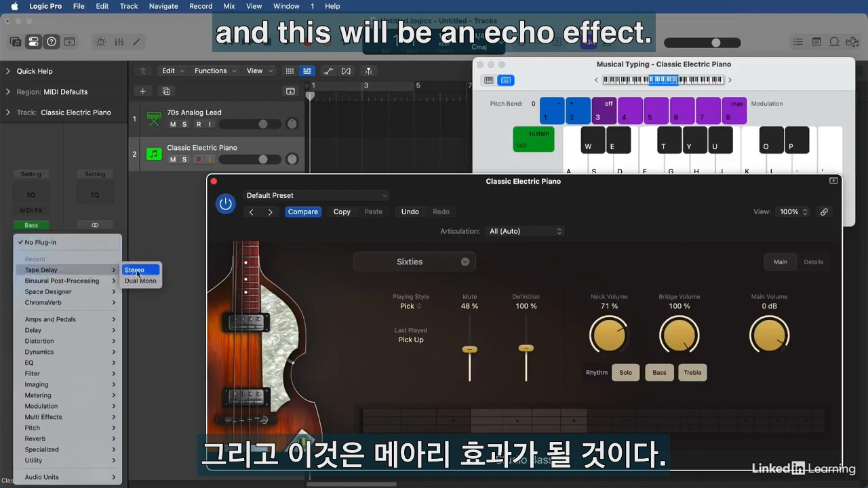Mute the Classic Electric Piano track
Image resolution: width=868 pixels, height=488 pixels.
point(173,160)
